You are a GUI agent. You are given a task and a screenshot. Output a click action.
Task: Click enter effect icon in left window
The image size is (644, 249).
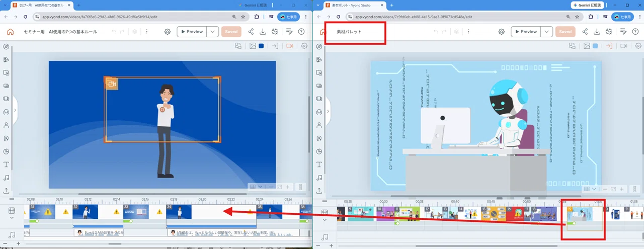click(x=275, y=46)
